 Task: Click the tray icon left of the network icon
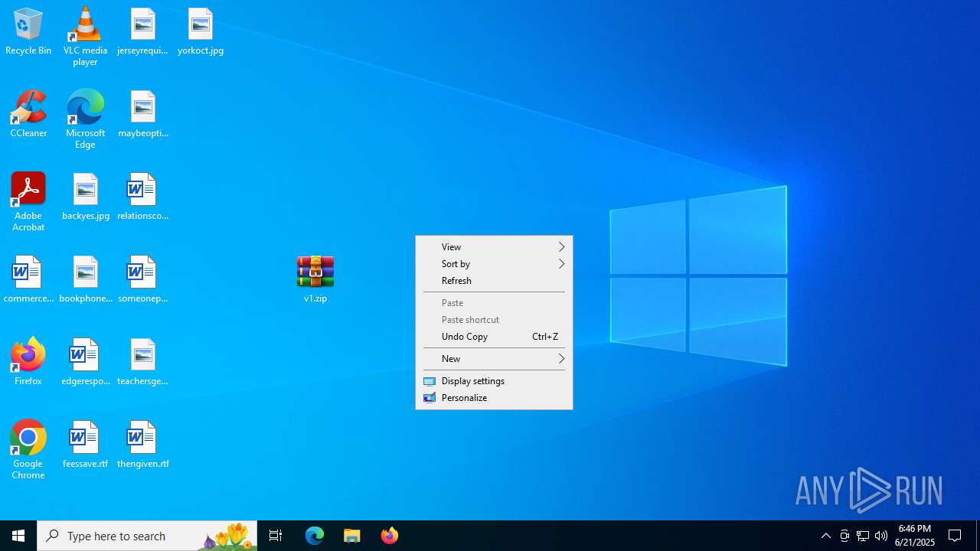pos(844,536)
